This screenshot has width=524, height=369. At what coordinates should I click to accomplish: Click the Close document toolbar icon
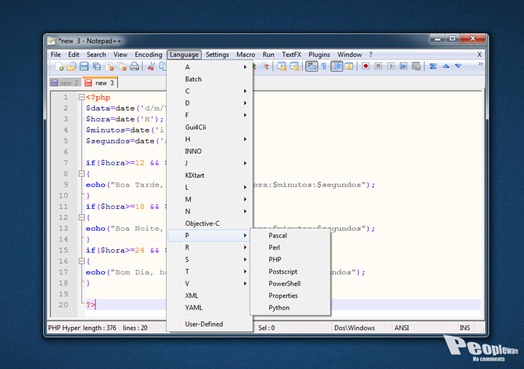pyautogui.click(x=109, y=67)
